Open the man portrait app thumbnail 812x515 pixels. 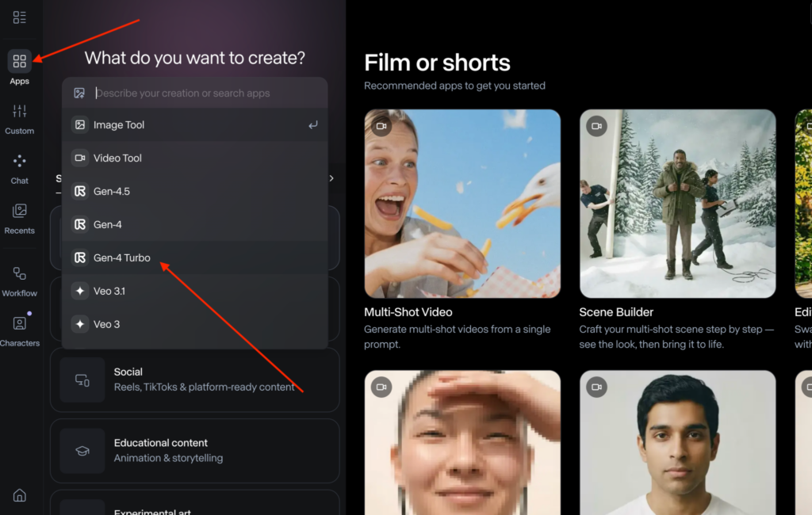677,443
